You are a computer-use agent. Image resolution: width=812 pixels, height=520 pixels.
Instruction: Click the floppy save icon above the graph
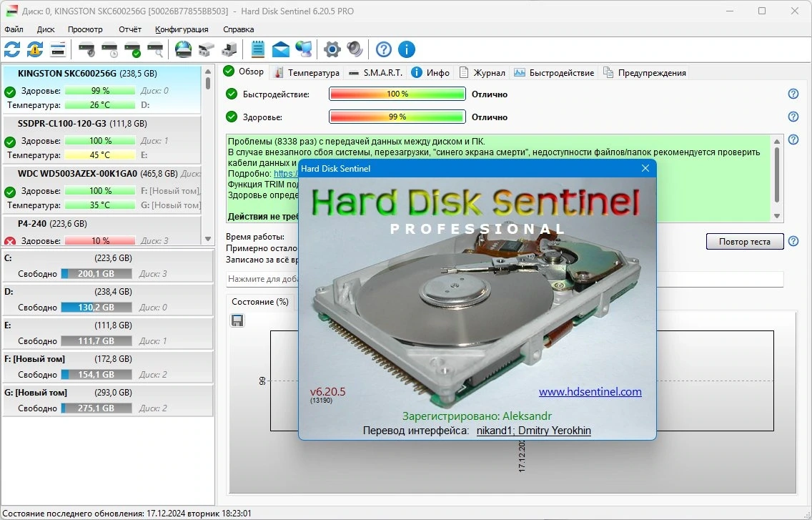238,320
